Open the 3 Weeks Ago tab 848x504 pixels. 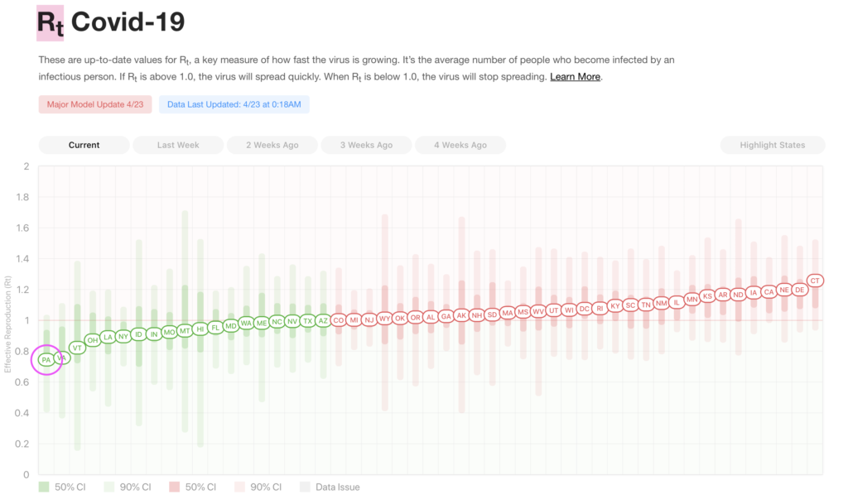[366, 145]
